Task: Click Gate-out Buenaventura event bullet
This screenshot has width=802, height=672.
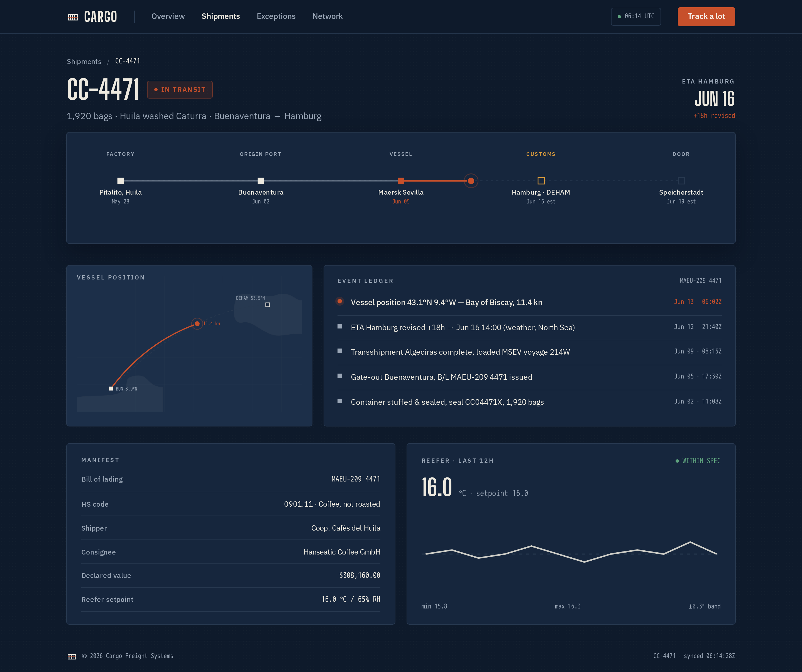Action: click(x=339, y=376)
